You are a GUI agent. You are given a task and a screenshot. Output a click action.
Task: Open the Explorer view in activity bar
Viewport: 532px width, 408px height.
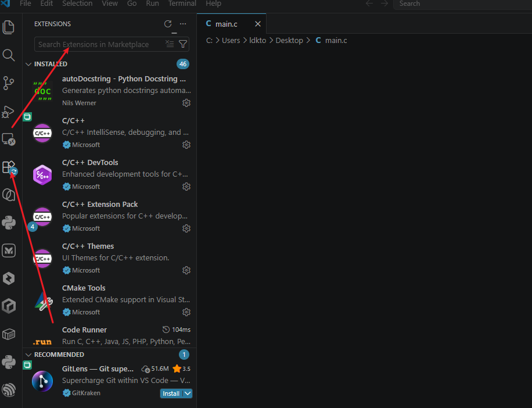click(9, 27)
